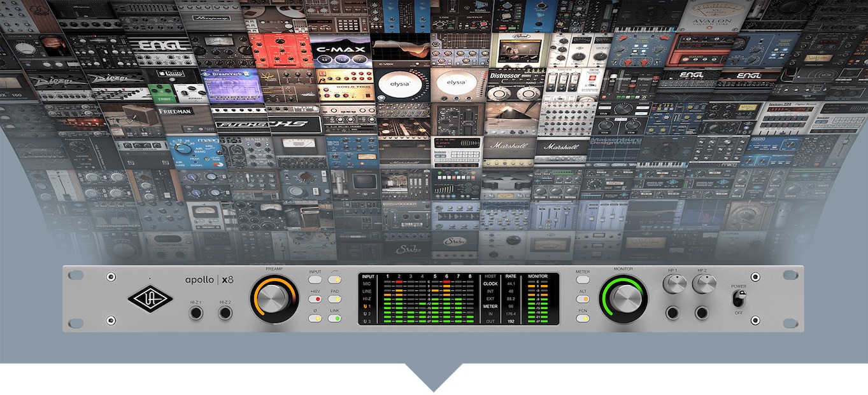Click the 88.2 sample rate value
This screenshot has height=395, width=868.
tap(511, 299)
